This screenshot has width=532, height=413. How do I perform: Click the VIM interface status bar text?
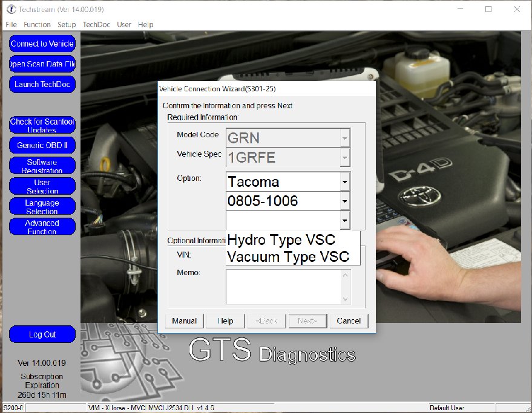point(151,408)
